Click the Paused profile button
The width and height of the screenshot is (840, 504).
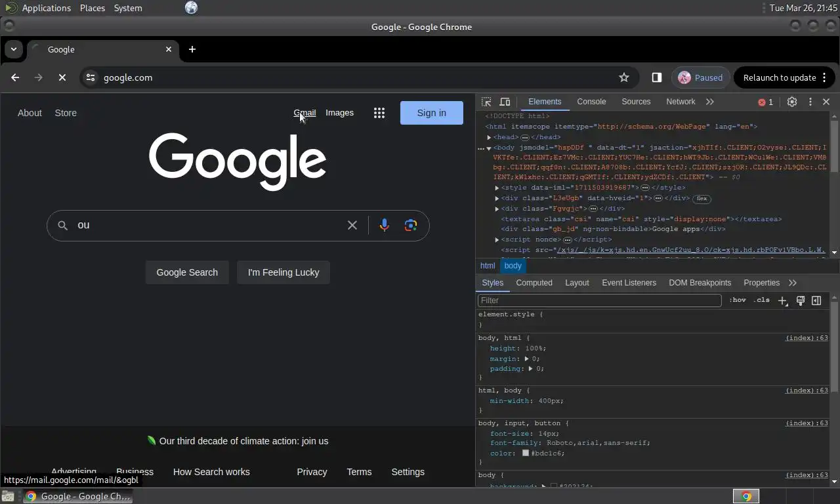pos(700,77)
